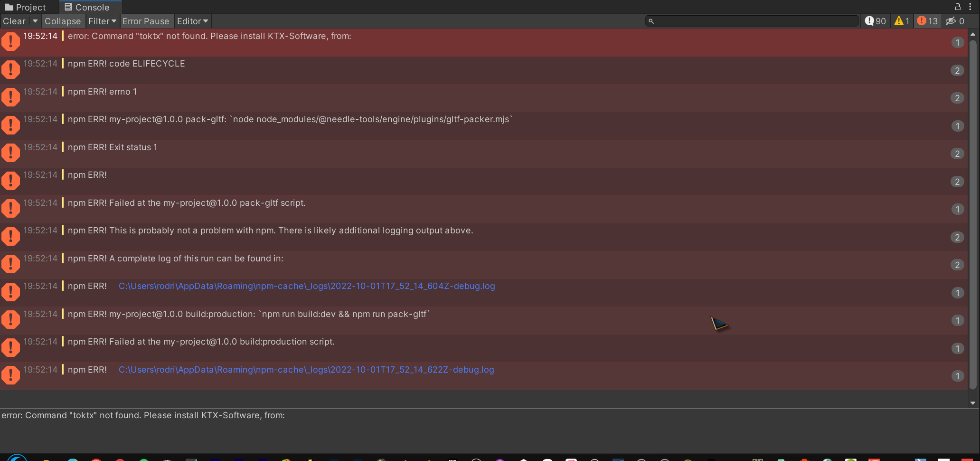
Task: Enable Error Pause
Action: (x=146, y=21)
